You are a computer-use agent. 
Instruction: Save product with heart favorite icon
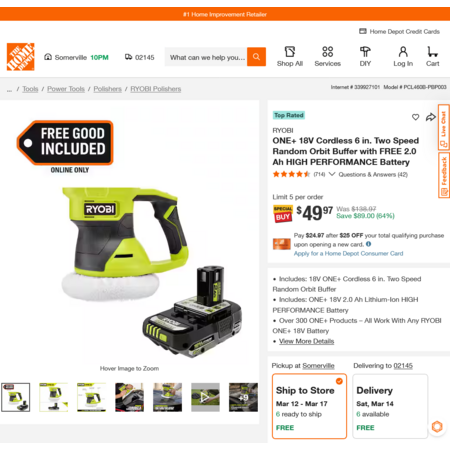(x=415, y=117)
